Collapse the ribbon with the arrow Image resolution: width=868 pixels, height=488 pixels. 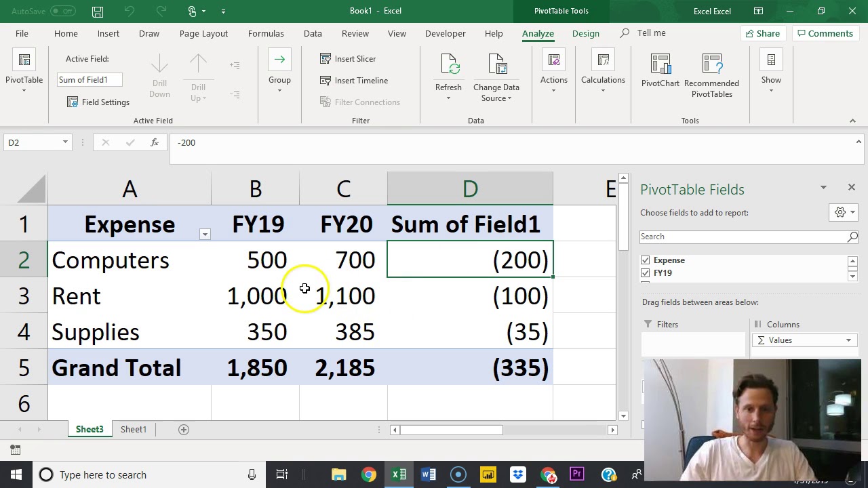[x=852, y=121]
